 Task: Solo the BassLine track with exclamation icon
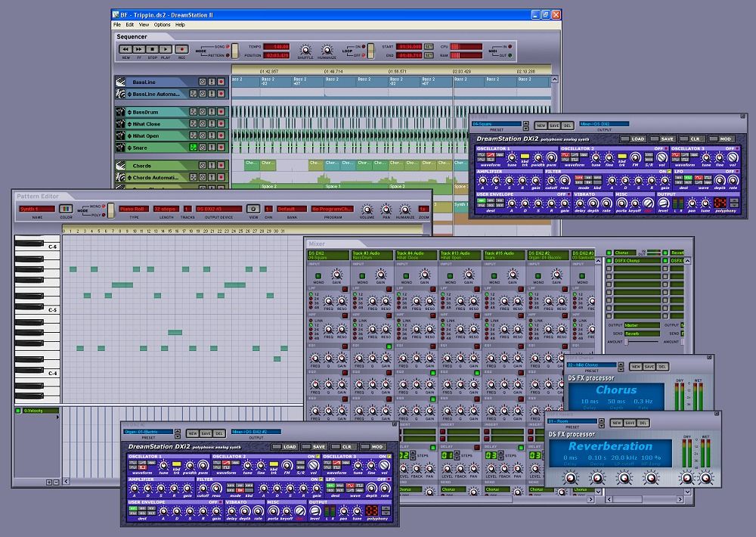click(x=212, y=82)
